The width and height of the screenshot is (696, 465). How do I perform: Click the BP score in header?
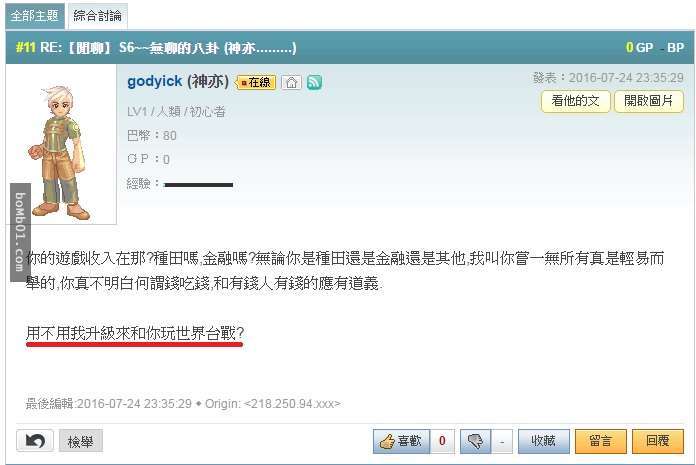coord(672,47)
